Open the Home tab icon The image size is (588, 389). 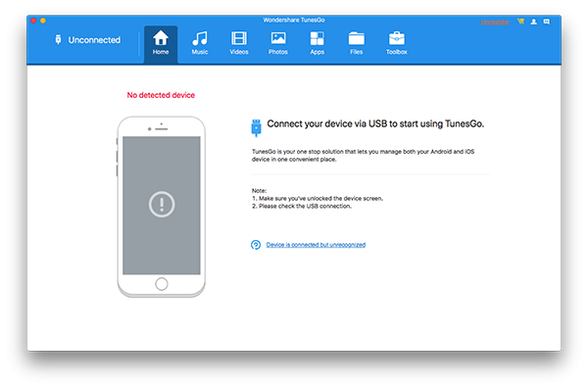point(161,38)
